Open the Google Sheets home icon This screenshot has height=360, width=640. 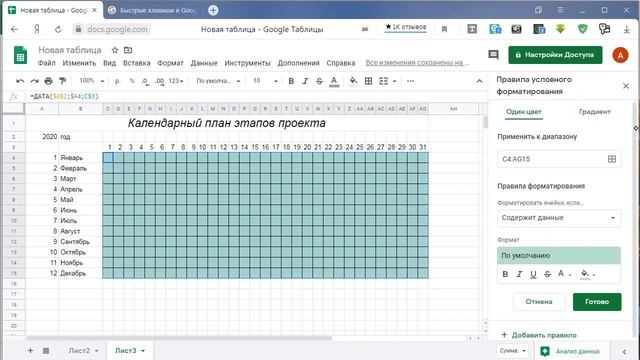click(x=20, y=55)
